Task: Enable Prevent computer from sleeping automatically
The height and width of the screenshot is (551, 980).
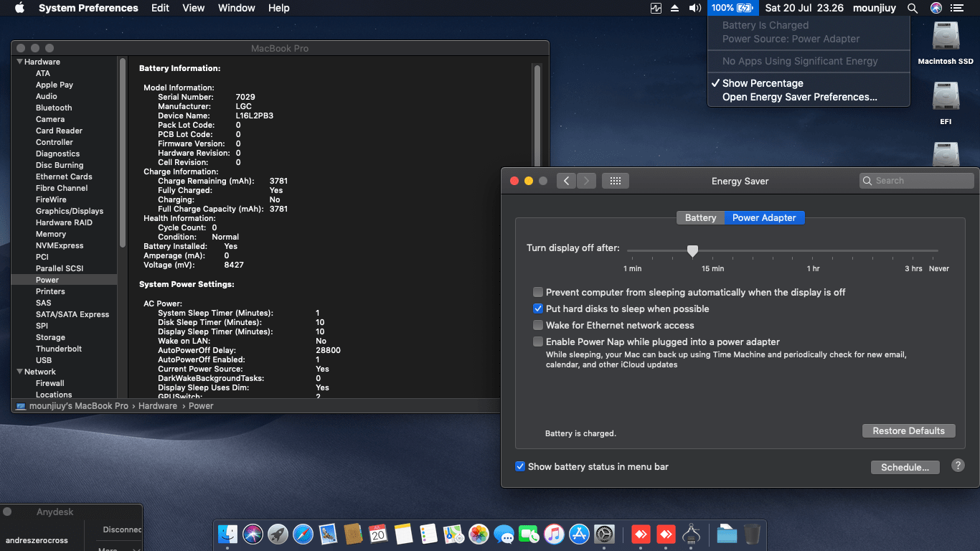Action: (538, 292)
